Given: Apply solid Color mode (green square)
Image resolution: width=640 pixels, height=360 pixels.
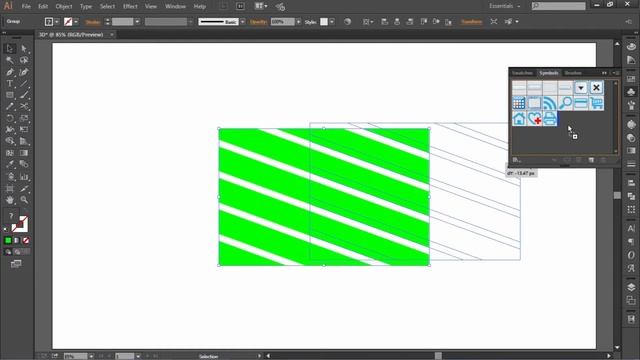Looking at the screenshot, I should tap(8, 240).
